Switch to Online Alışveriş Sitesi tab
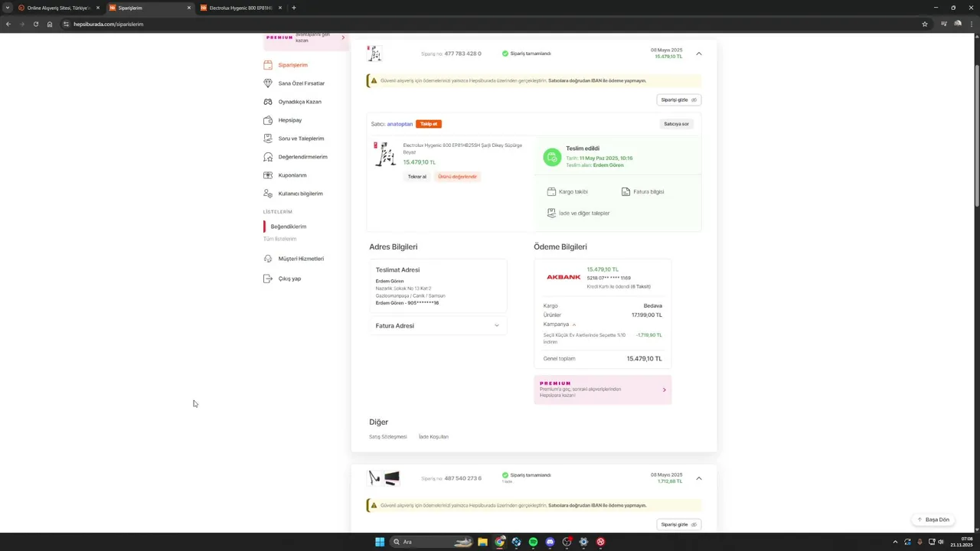This screenshot has width=980, height=551. 60,8
